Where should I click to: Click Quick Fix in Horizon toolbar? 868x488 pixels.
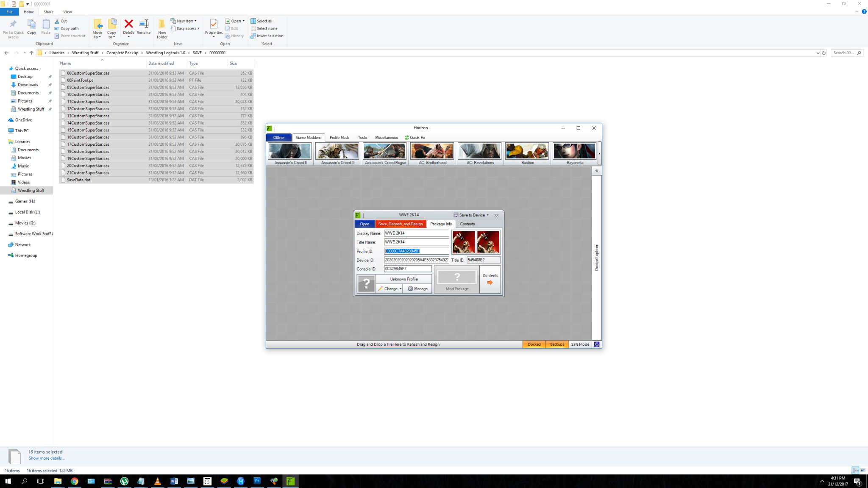click(415, 138)
